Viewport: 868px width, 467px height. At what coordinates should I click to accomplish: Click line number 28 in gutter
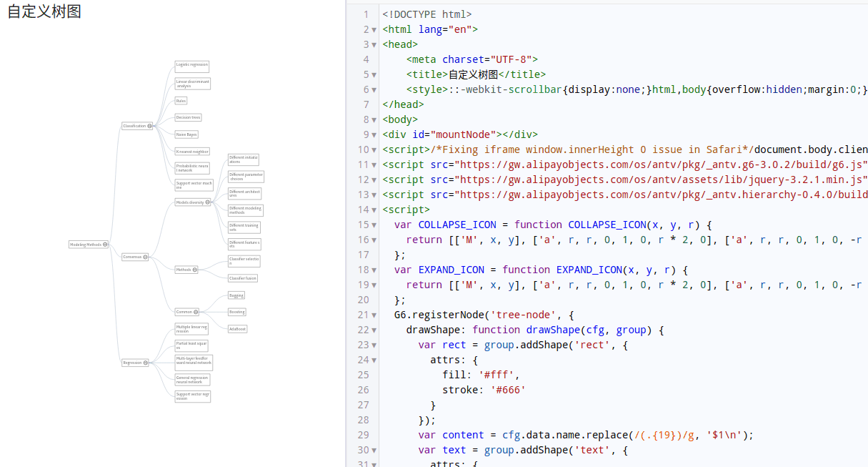[363, 421]
